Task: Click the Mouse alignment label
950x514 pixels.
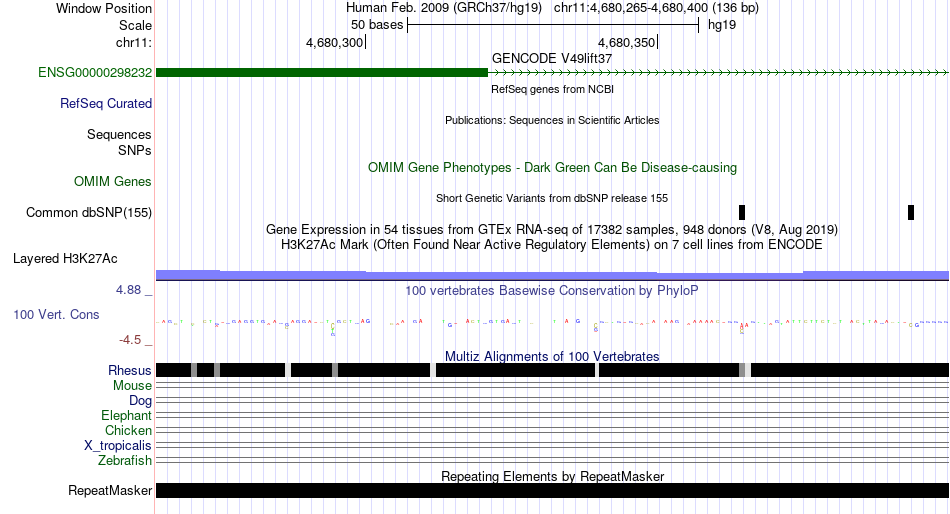Action: (132, 386)
